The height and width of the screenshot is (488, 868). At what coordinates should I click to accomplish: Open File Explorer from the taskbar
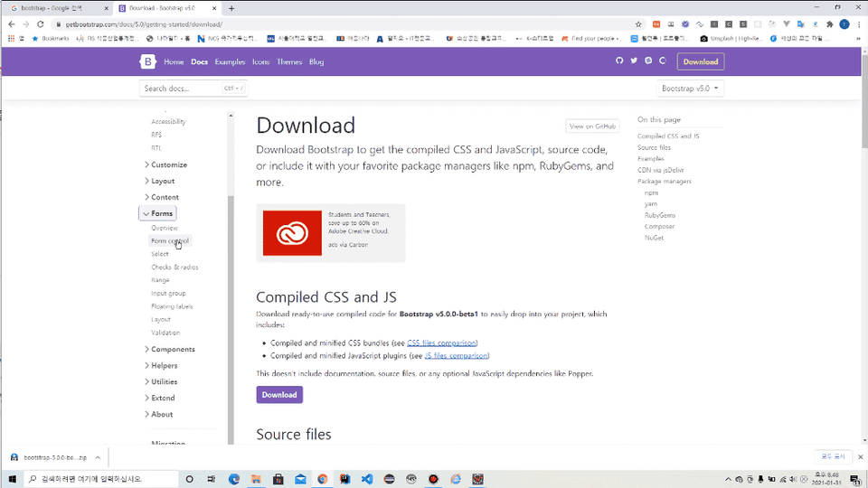tap(256, 479)
